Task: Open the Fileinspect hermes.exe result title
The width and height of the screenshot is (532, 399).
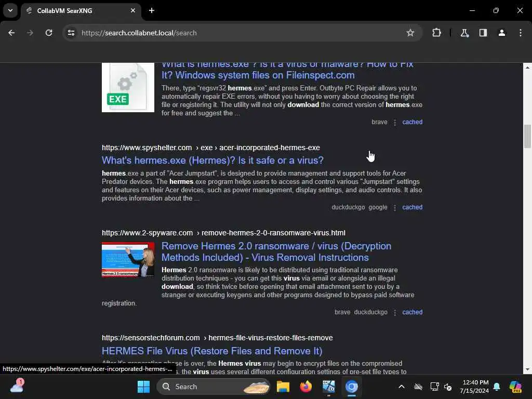Action: point(287,70)
